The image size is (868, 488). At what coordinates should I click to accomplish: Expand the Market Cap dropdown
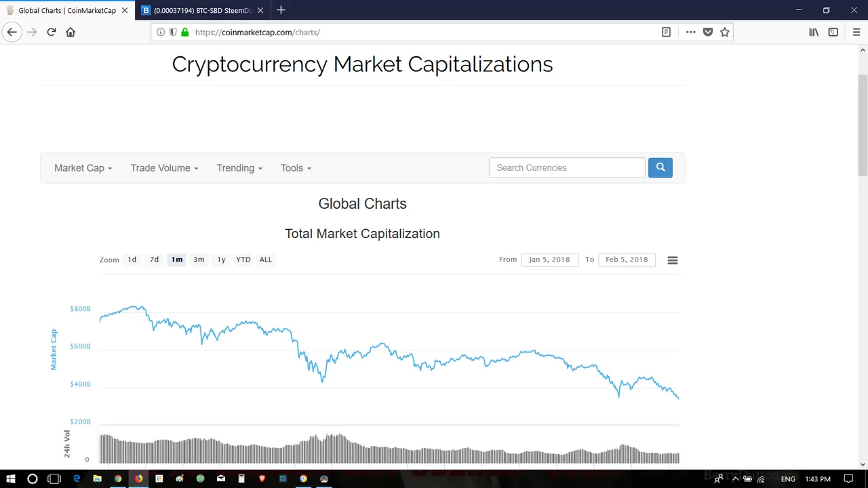coord(83,168)
